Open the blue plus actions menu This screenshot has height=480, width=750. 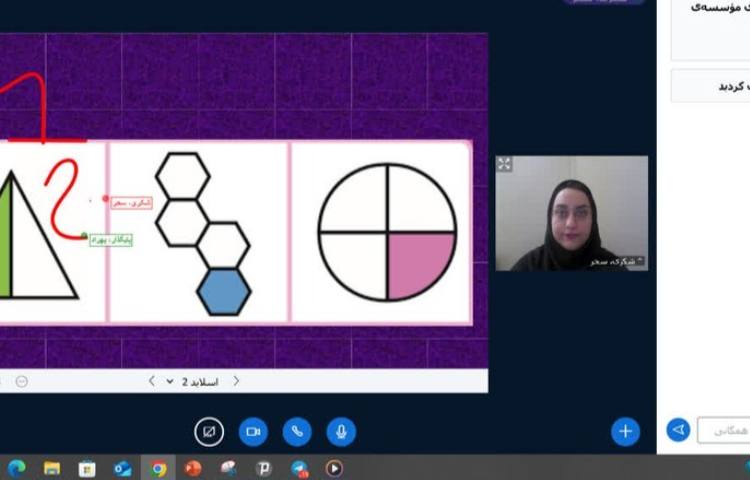(x=625, y=431)
